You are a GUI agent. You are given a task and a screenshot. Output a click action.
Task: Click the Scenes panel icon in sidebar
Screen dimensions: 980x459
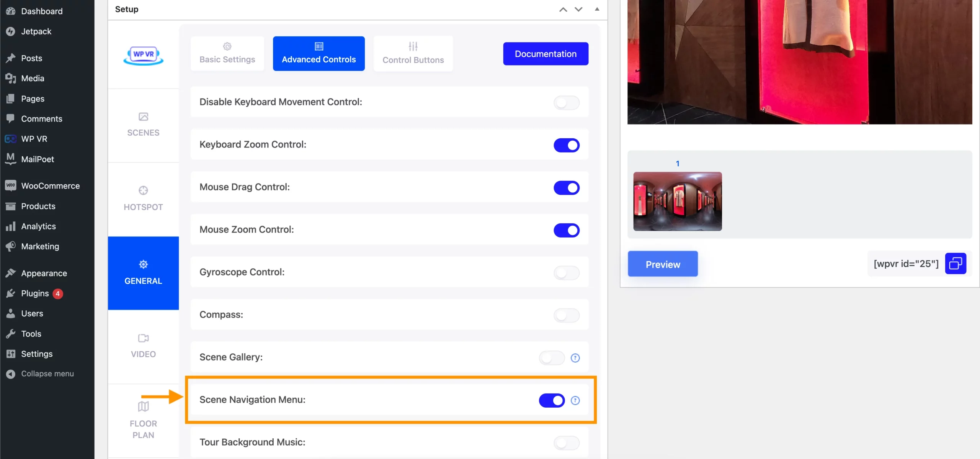143,124
